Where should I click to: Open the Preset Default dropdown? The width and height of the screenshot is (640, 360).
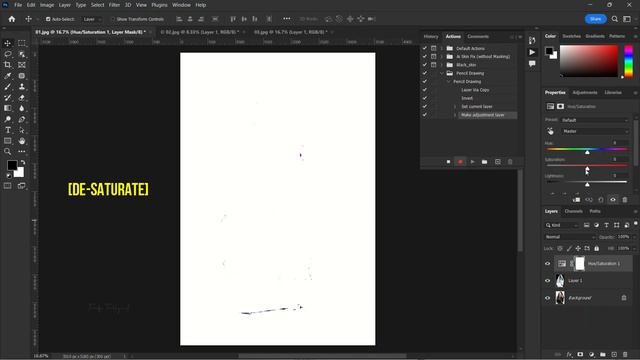(595, 120)
